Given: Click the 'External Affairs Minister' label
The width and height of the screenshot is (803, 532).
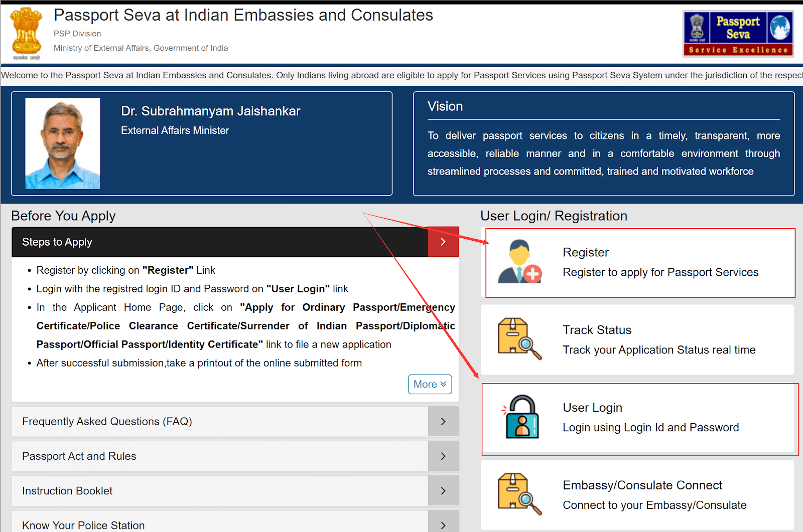Looking at the screenshot, I should [175, 130].
